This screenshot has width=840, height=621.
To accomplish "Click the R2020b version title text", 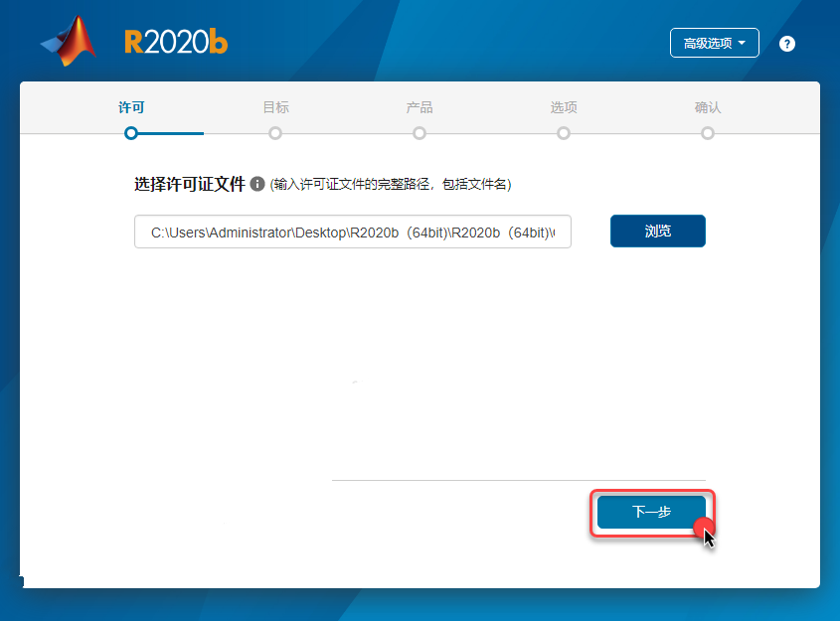I will click(x=176, y=42).
